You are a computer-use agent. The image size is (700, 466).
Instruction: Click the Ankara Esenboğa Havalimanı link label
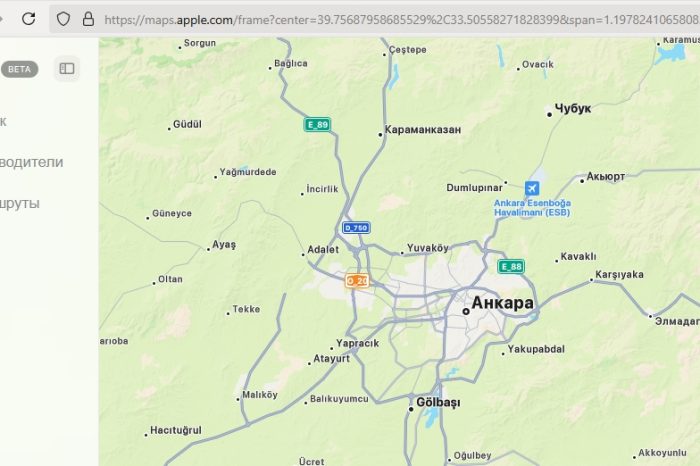(x=532, y=208)
